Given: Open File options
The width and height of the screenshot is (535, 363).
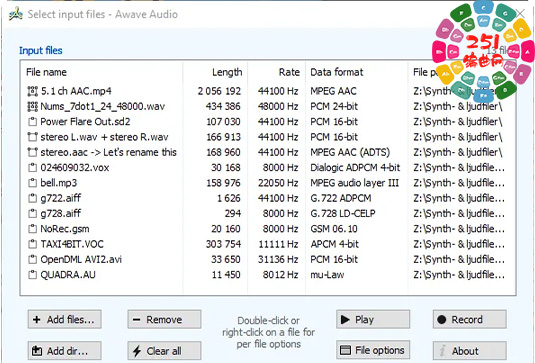Looking at the screenshot, I should (373, 350).
